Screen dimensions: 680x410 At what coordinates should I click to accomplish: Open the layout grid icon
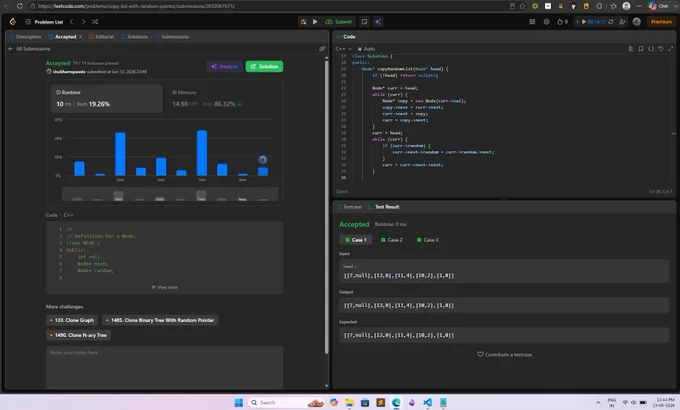click(532, 22)
